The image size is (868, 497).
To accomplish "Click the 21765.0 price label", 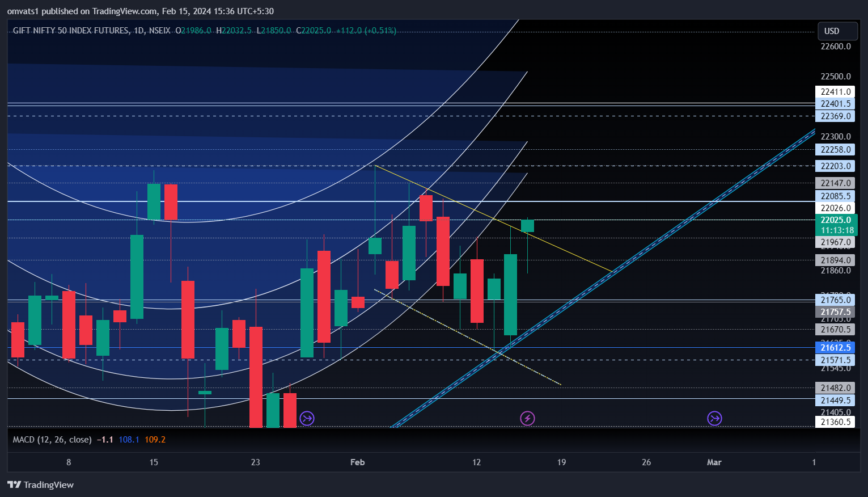I will [835, 300].
